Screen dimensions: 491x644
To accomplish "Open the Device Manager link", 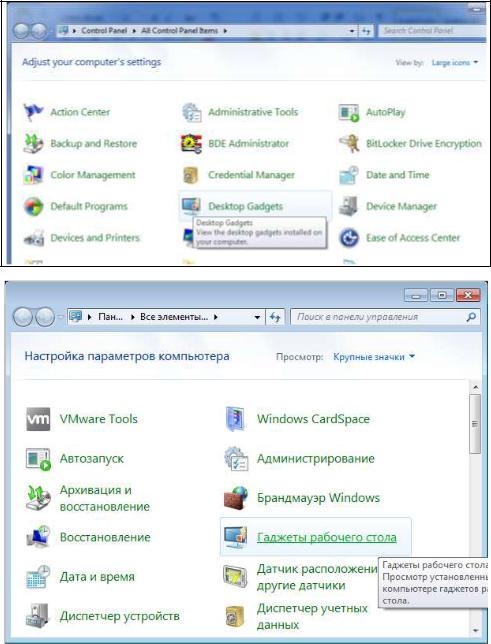I will (x=401, y=206).
